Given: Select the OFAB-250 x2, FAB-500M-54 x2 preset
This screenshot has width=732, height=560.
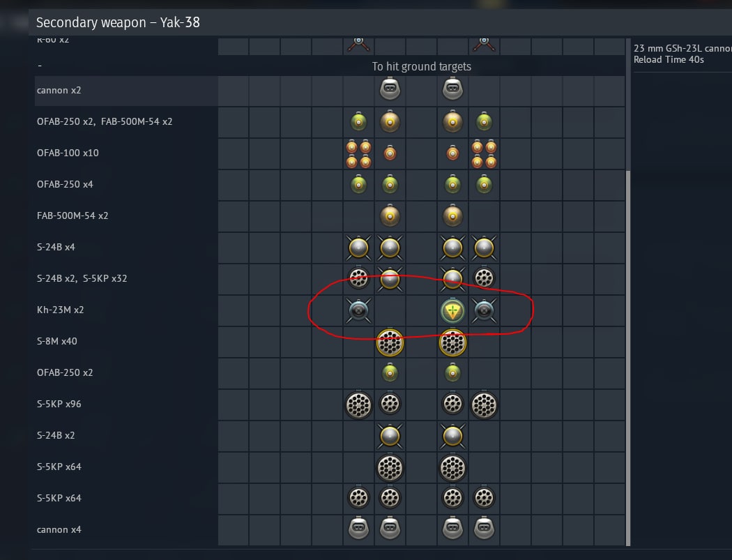Looking at the screenshot, I should [x=105, y=121].
